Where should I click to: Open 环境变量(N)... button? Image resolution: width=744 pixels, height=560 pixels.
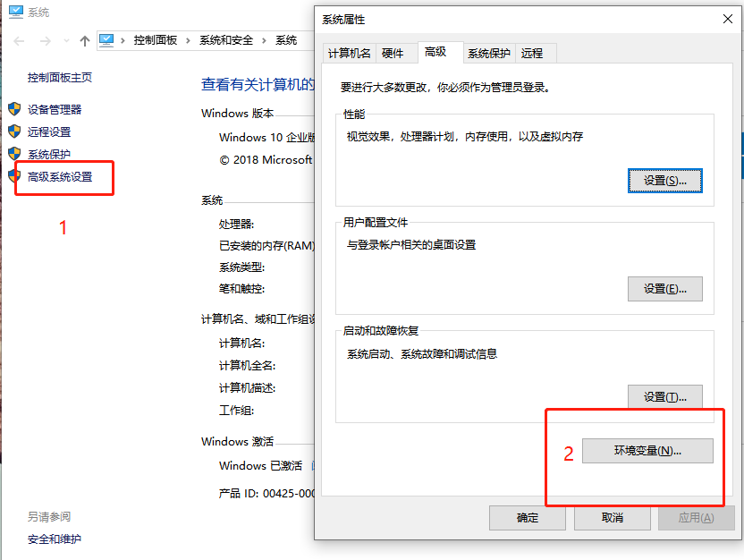coord(647,451)
